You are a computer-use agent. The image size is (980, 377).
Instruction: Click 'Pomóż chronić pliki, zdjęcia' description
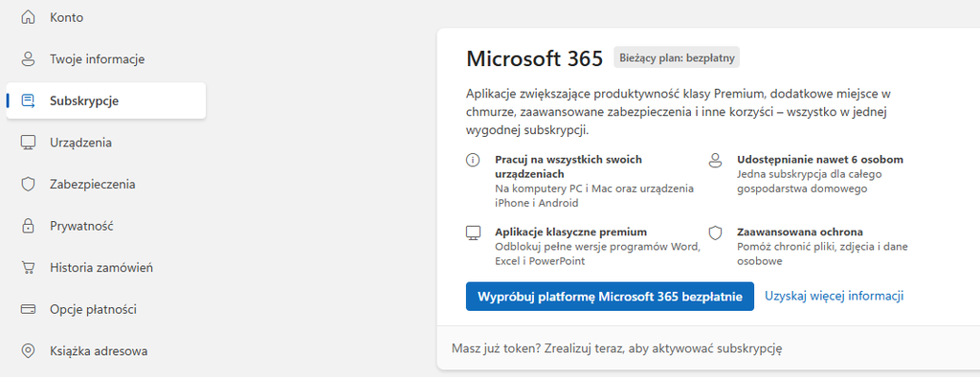(822, 254)
